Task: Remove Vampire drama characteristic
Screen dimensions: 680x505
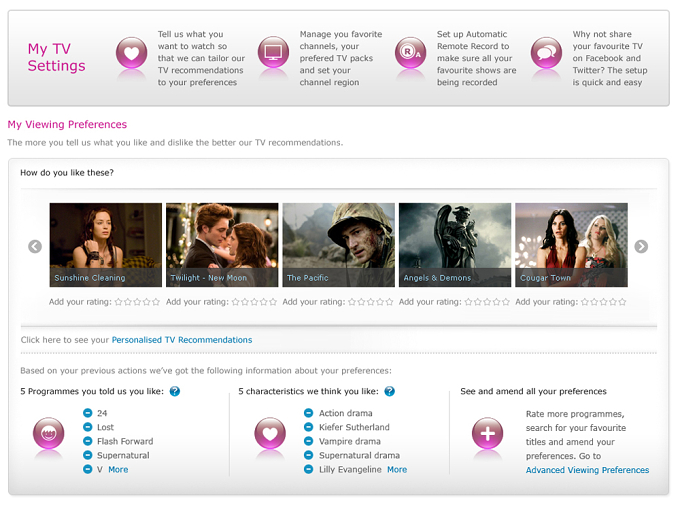Action: click(x=308, y=441)
